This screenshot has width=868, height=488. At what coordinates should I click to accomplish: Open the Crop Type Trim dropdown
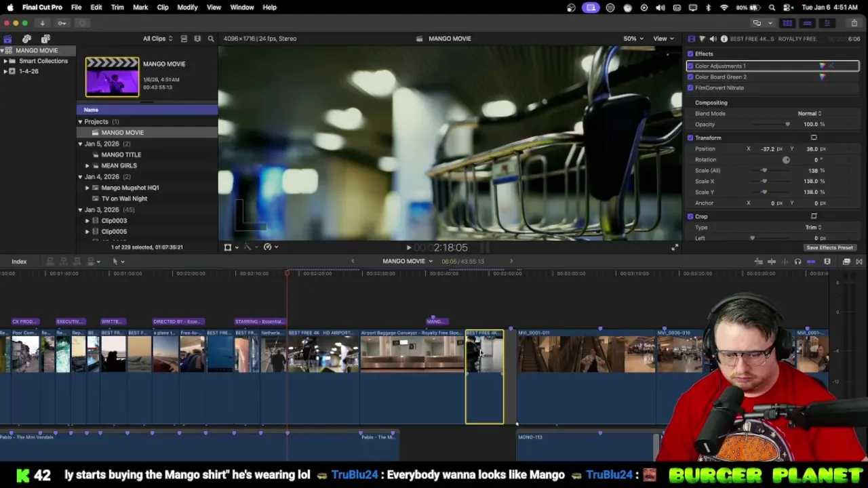coord(813,228)
